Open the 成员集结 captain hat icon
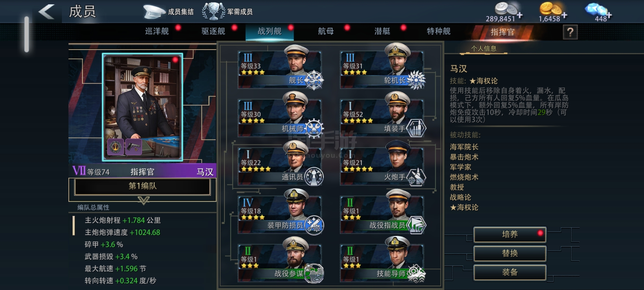The height and width of the screenshot is (290, 644). [154, 12]
